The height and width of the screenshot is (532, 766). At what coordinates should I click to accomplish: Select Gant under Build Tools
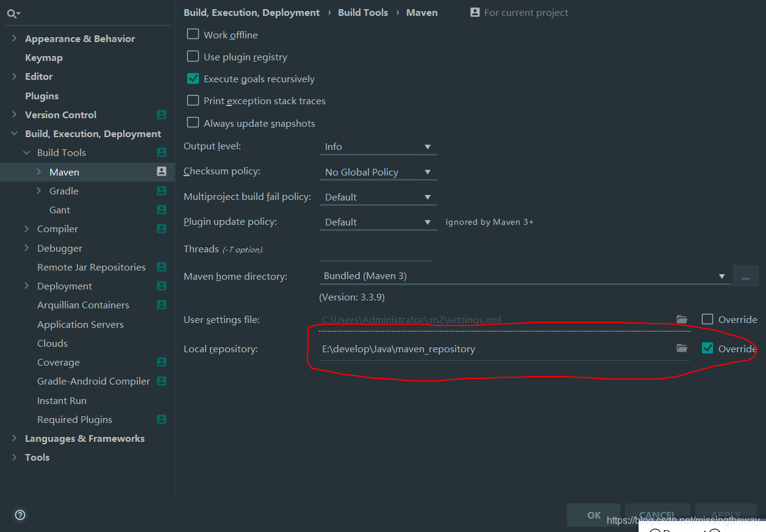(x=60, y=210)
